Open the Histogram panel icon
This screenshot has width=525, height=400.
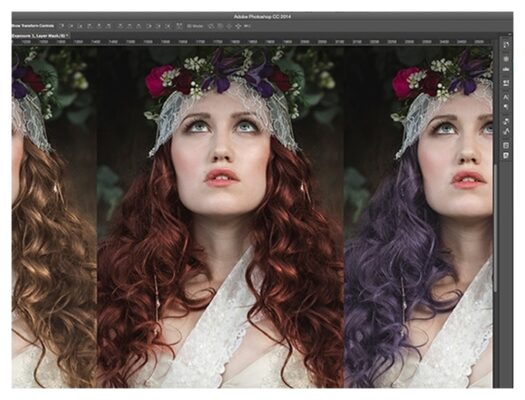[x=506, y=69]
